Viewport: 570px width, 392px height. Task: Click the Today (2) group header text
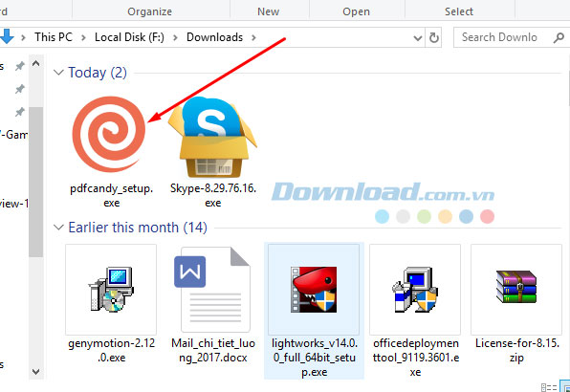(x=98, y=73)
